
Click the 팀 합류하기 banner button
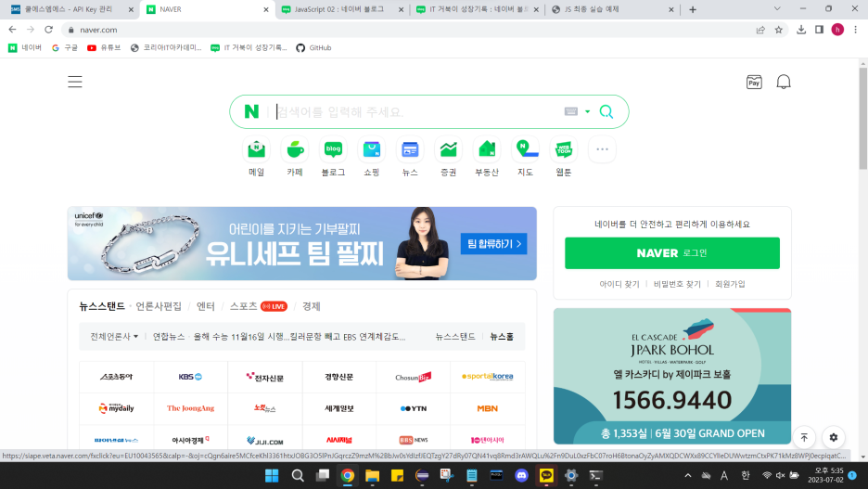pyautogui.click(x=493, y=244)
